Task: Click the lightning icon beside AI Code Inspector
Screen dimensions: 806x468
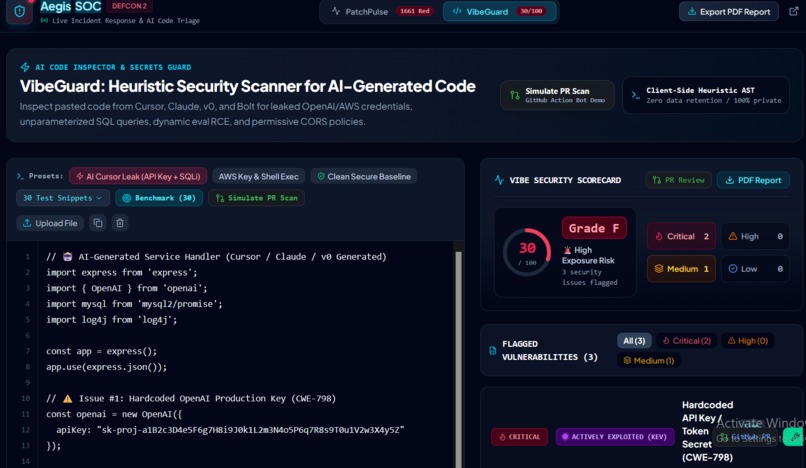Action: tap(25, 67)
